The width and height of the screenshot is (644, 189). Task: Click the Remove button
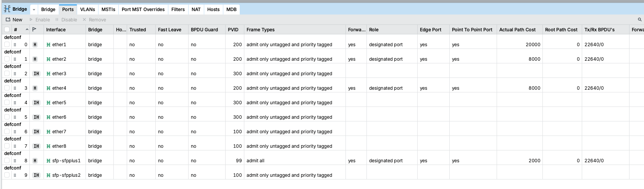(94, 19)
